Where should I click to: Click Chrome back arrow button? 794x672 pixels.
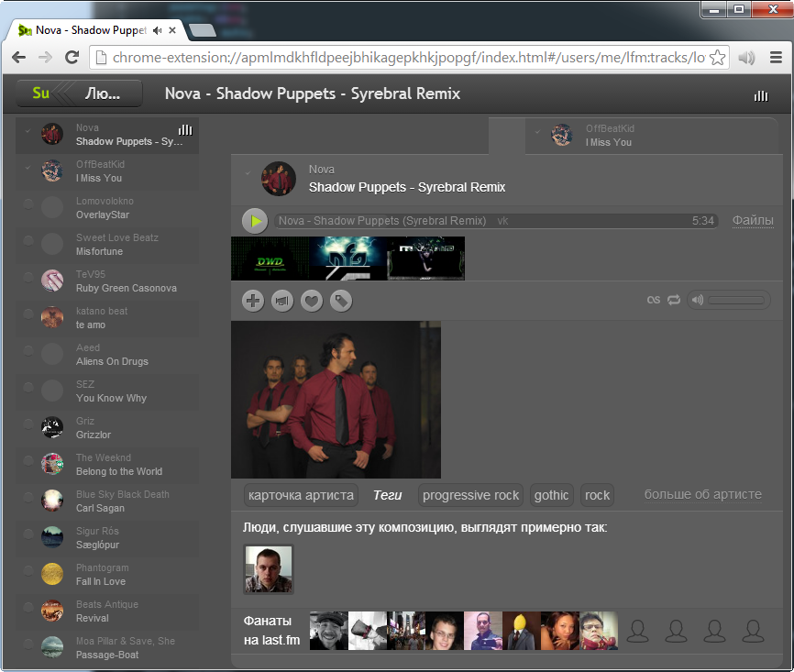(x=18, y=57)
